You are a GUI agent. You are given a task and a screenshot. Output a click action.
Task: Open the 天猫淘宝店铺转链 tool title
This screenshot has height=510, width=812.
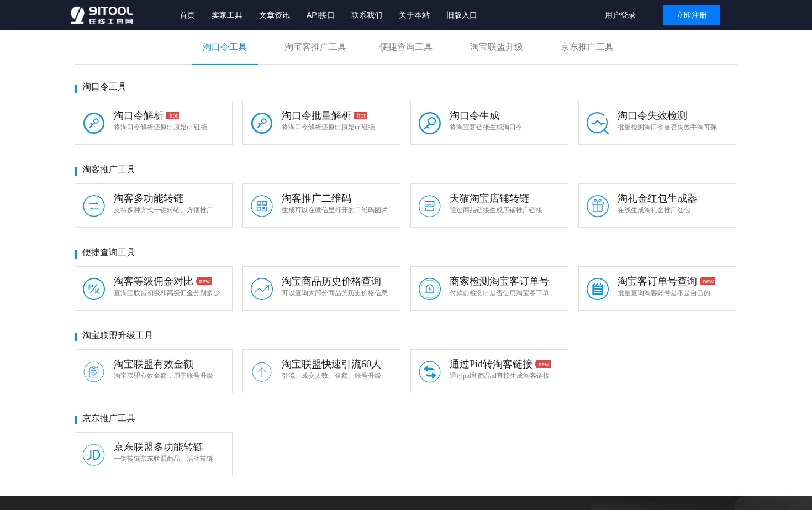coord(489,198)
